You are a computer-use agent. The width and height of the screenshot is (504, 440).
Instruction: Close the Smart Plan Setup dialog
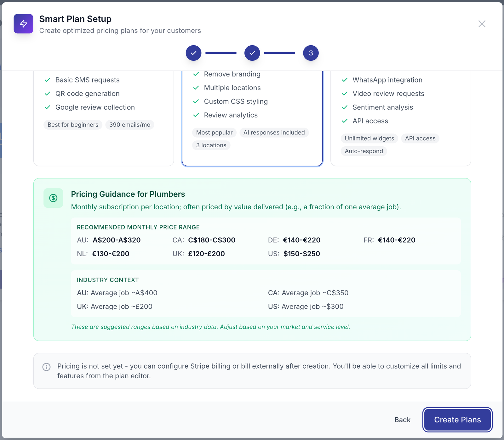[482, 24]
